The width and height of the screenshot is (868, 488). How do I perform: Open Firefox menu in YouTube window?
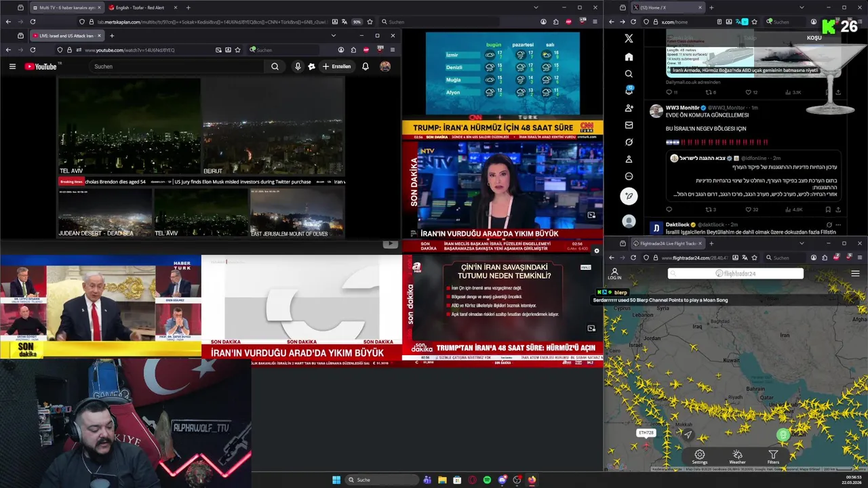[x=393, y=49]
